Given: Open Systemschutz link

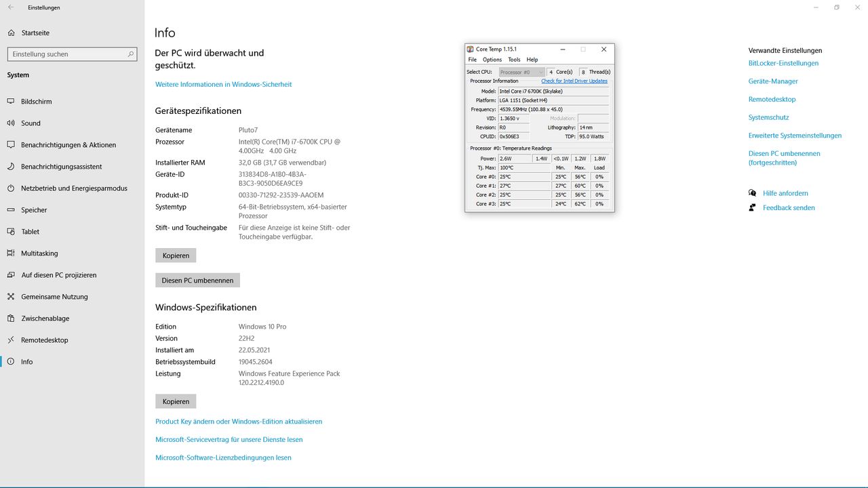Looking at the screenshot, I should [x=768, y=118].
